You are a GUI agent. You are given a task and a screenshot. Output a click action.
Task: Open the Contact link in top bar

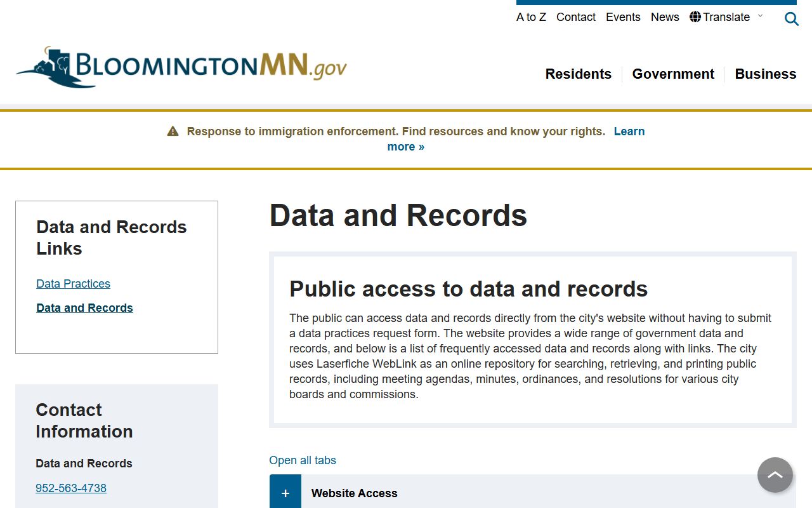click(576, 17)
